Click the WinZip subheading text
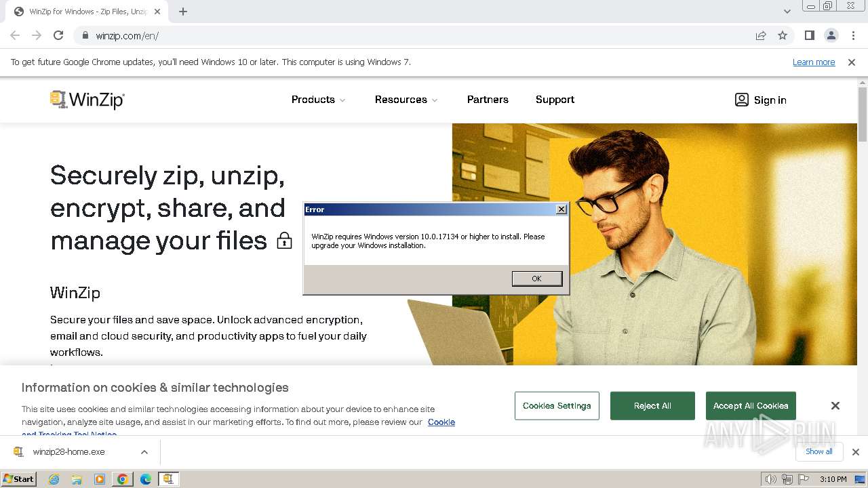Screen dimensions: 868x488 [75, 293]
